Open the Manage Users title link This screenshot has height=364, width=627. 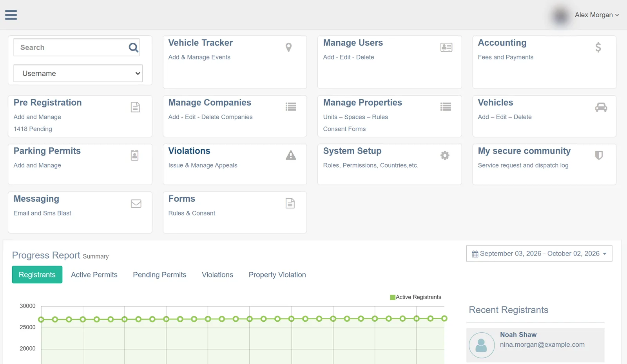tap(353, 43)
